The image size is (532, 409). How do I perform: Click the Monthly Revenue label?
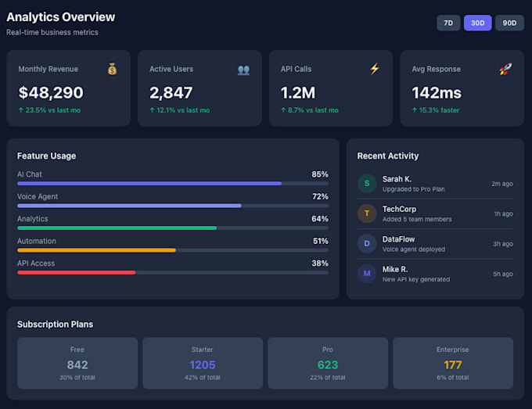tap(49, 69)
